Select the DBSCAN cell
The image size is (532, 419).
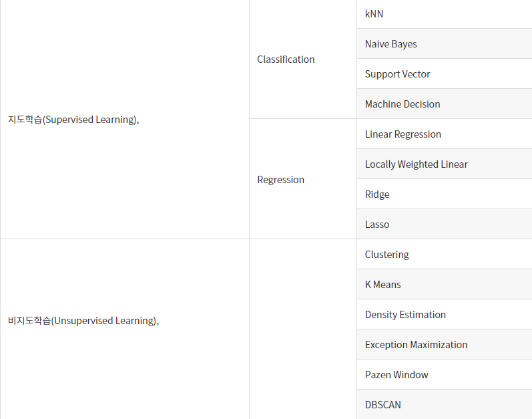[444, 404]
